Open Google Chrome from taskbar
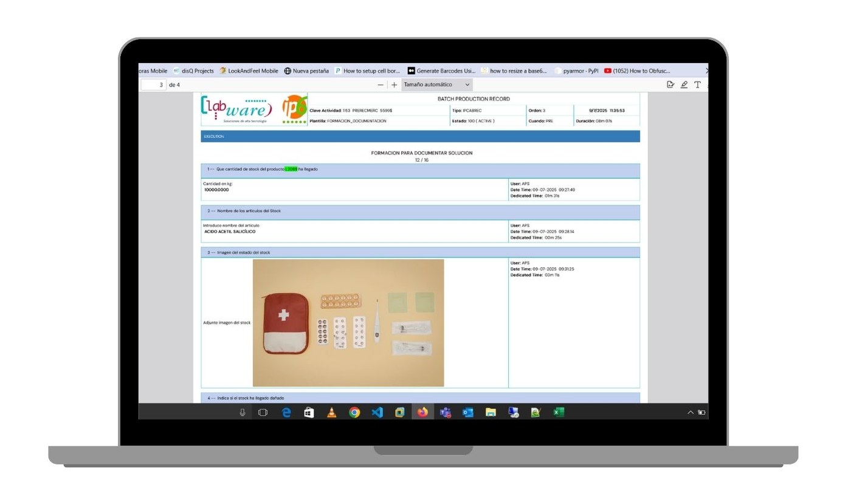This screenshot has width=851, height=504. coord(354,412)
